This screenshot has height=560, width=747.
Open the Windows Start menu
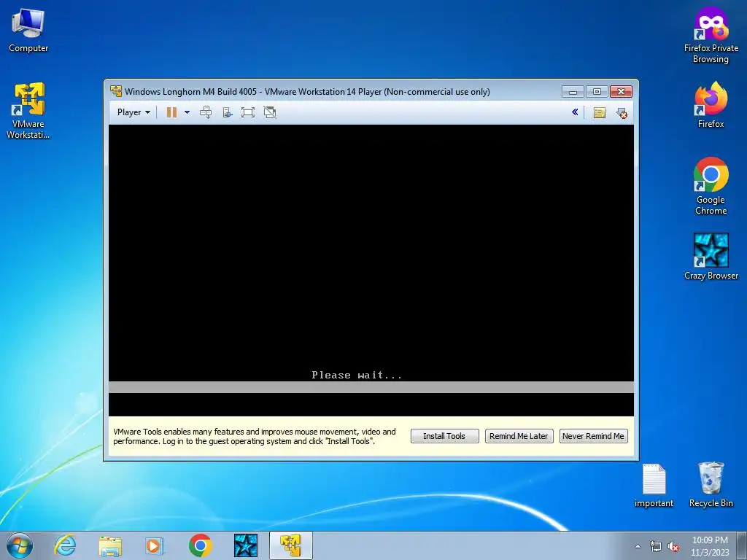[x=20, y=545]
